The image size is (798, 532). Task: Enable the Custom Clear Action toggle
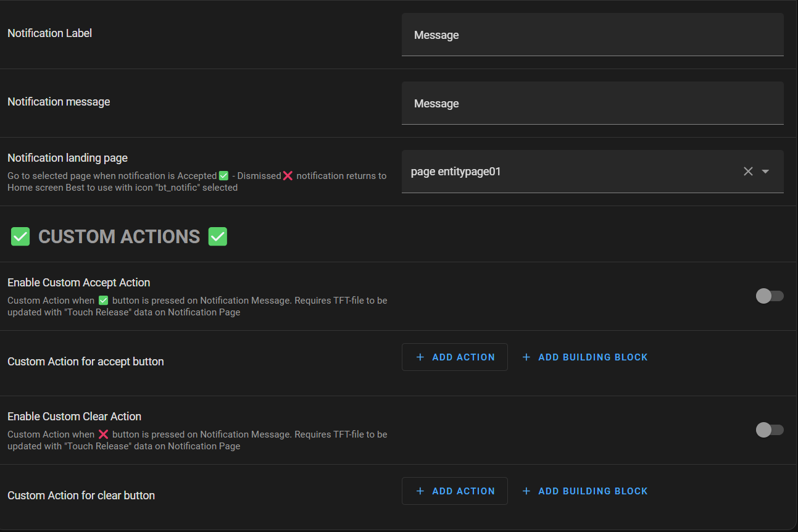click(769, 430)
